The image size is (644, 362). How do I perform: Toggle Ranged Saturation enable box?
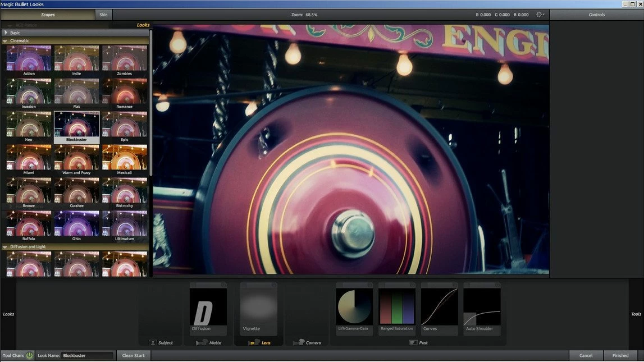coord(382,285)
